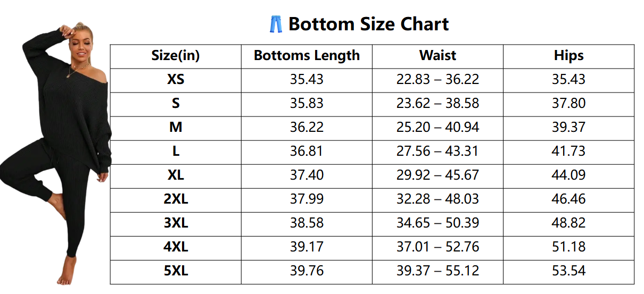Click the 5XL size row label
The width and height of the screenshot is (644, 294).
[176, 271]
